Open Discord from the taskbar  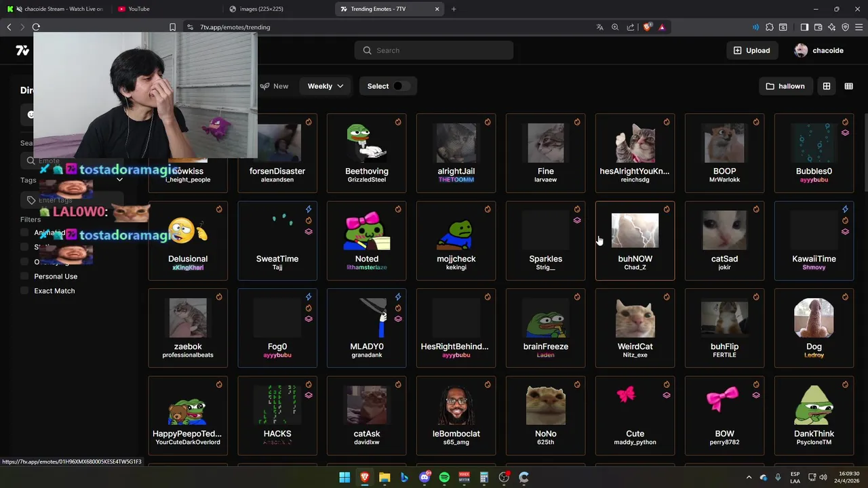[x=425, y=477]
